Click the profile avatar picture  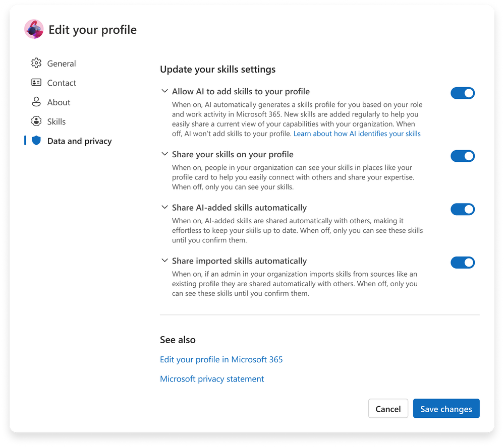point(34,29)
